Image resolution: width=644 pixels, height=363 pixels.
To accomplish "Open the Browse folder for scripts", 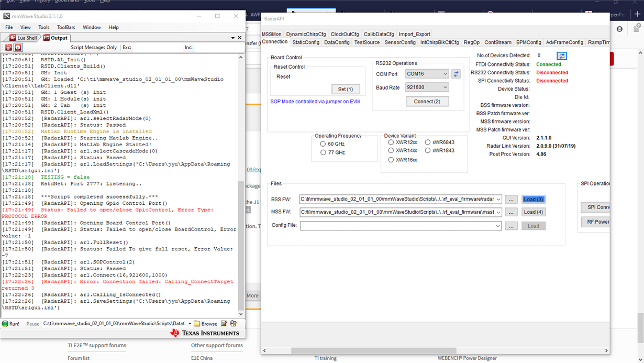I will coord(205,324).
